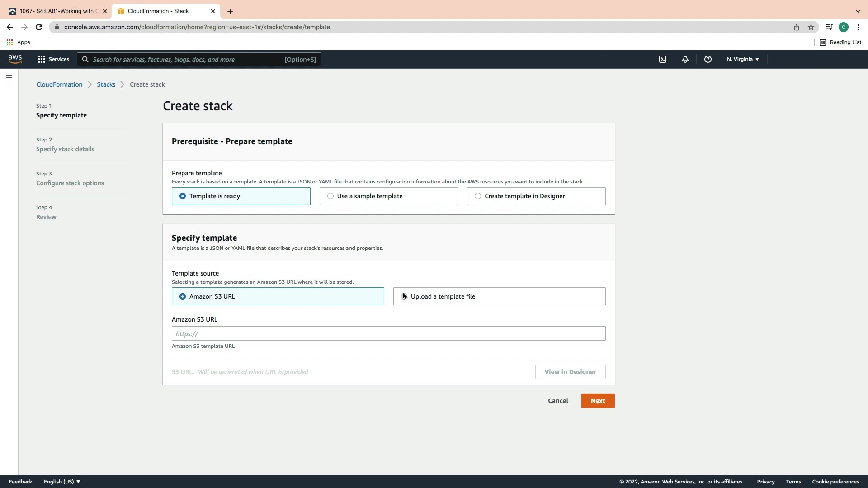Image resolution: width=868 pixels, height=488 pixels.
Task: Focus the Amazon S3 URL input field
Action: (x=388, y=333)
